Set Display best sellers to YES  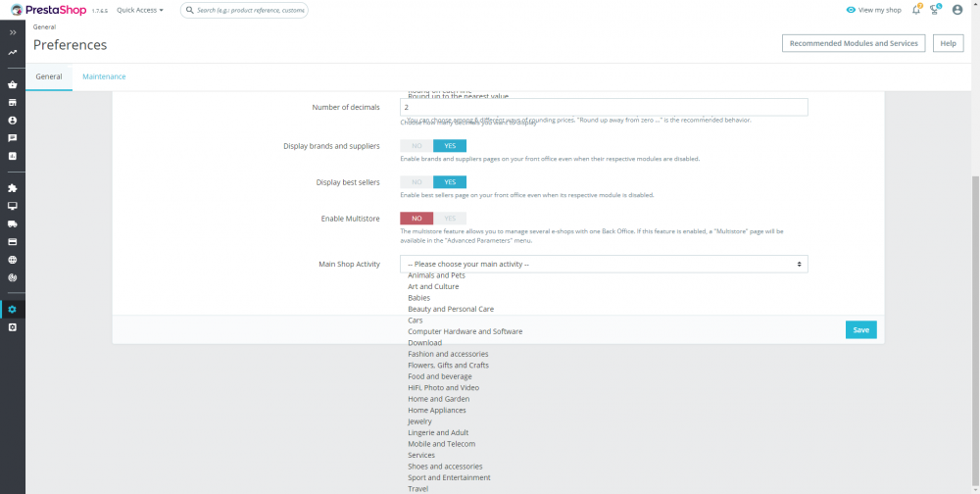tap(450, 182)
